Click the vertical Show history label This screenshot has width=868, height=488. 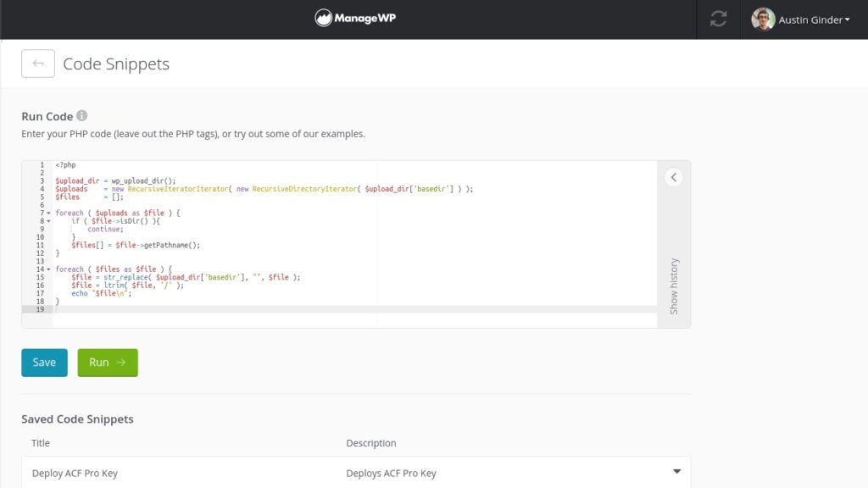(674, 286)
